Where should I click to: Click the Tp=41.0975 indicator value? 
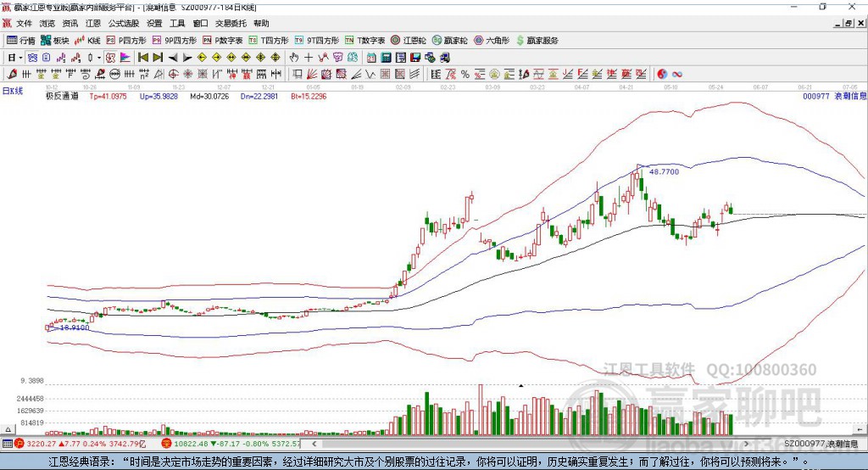point(108,96)
